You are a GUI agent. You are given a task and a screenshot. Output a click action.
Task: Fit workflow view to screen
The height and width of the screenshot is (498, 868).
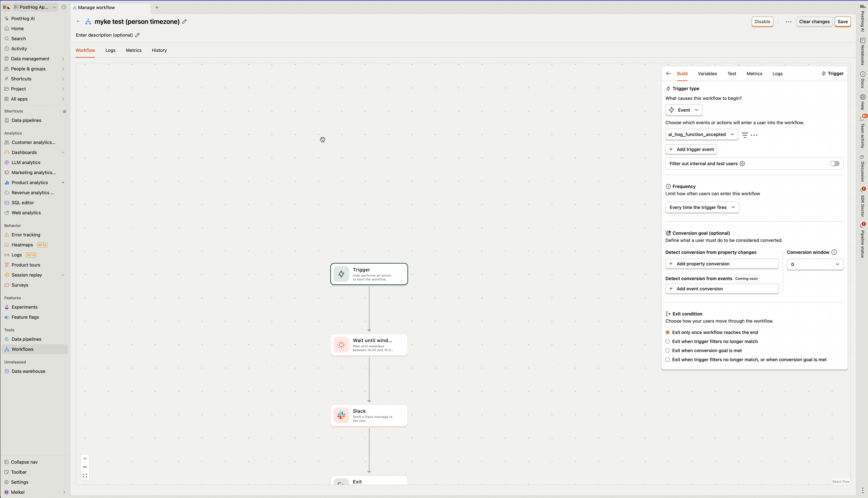click(85, 476)
